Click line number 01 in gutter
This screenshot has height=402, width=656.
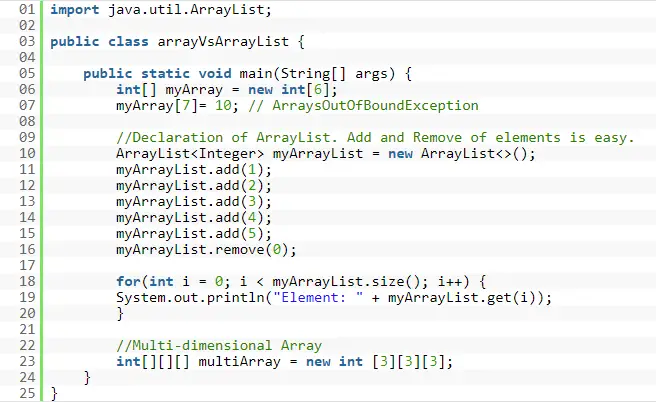pos(27,9)
